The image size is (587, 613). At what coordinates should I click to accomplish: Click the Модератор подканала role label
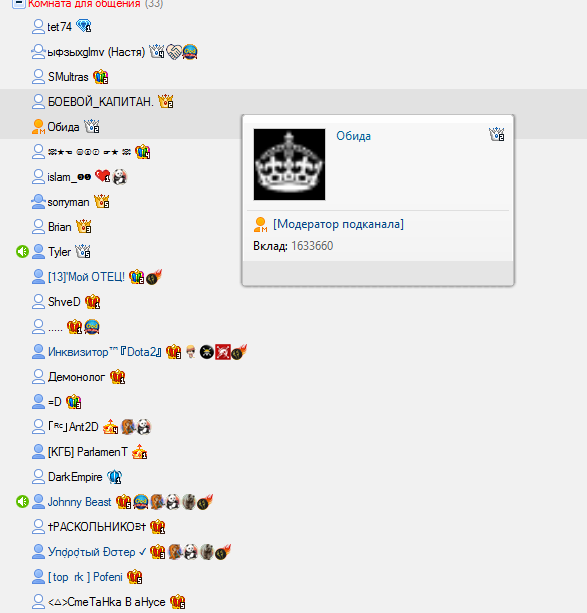click(338, 224)
